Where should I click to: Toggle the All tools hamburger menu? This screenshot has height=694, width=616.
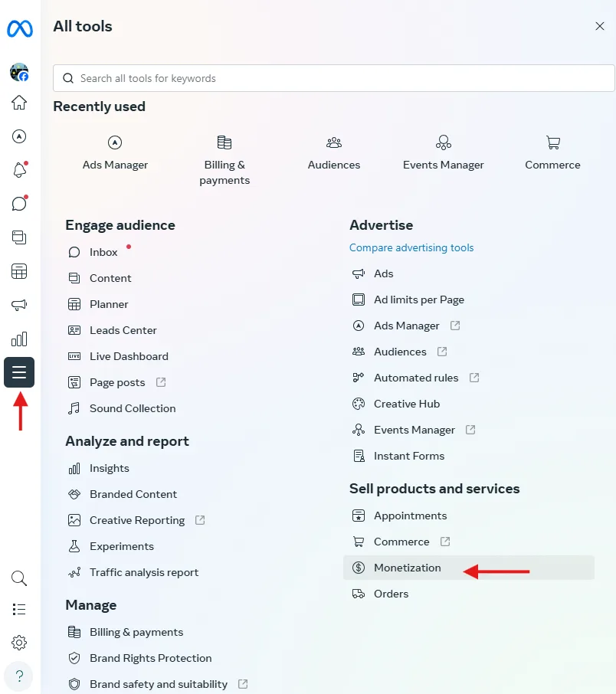19,372
